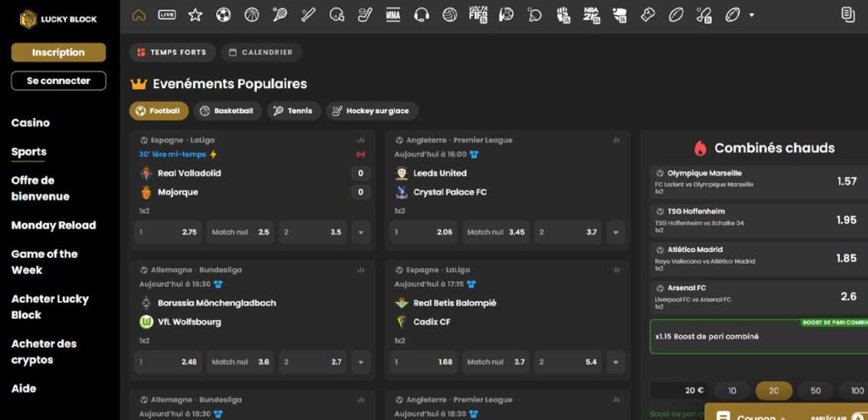868x420 pixels.
Task: Open the esports headset icon
Action: 421,15
